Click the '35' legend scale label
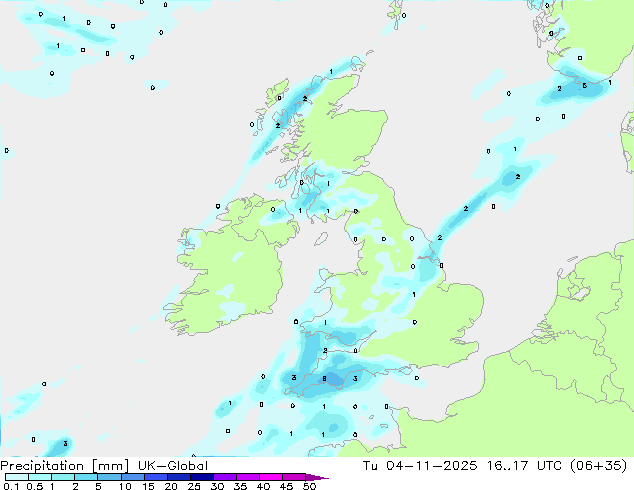The height and width of the screenshot is (490, 634). click(x=240, y=486)
